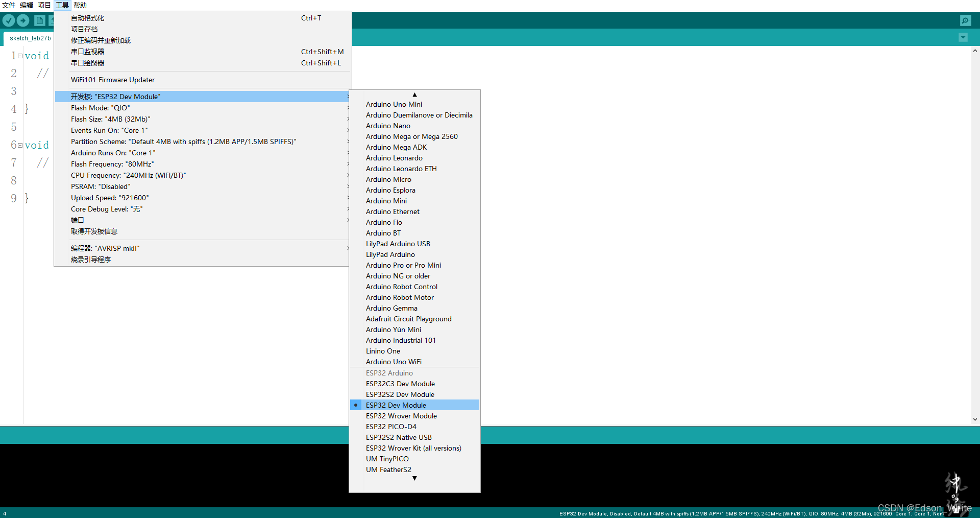
Task: Collapse the code fold on line 1
Action: point(20,56)
